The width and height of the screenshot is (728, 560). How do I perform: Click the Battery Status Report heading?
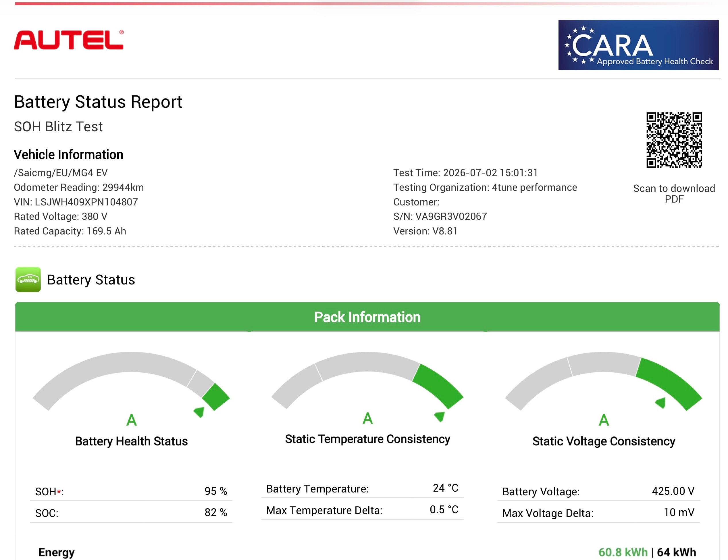tap(98, 102)
